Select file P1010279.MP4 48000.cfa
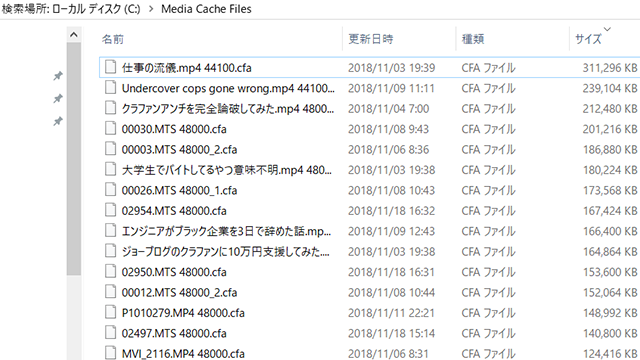Viewport: 640px width, 360px height. (183, 313)
